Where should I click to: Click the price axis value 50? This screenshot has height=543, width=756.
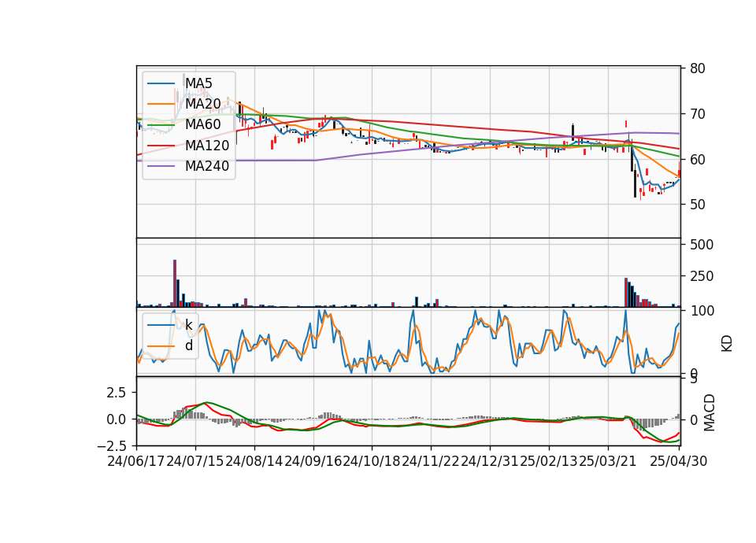(698, 205)
